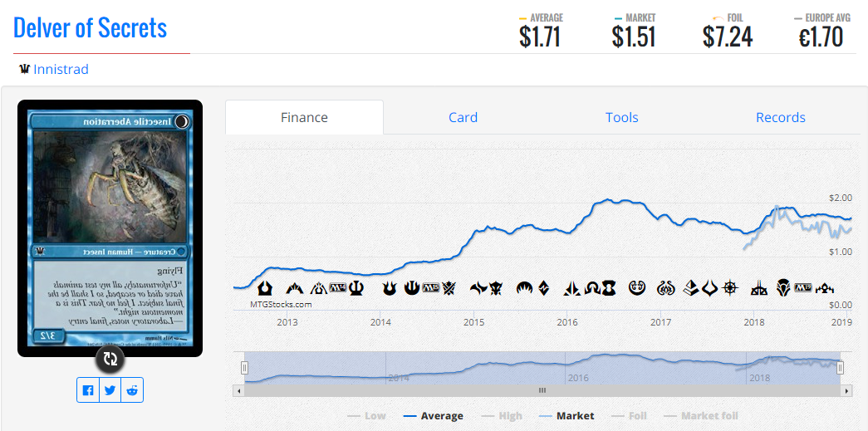Click the Amonkhet pyramid set marker
Screen dimensions: 868x431
(x=691, y=287)
